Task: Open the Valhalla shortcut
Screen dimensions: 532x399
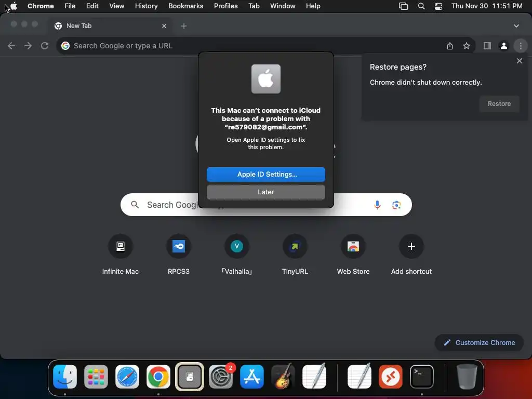Action: (237, 255)
